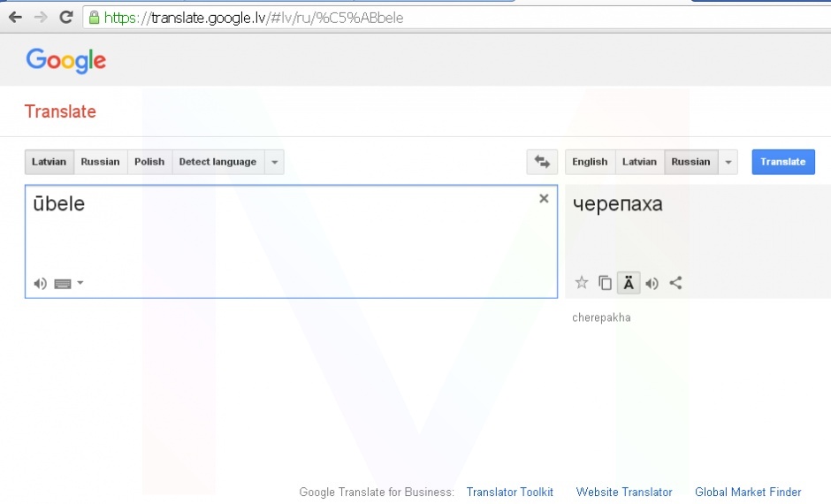This screenshot has height=504, width=831.
Task: Play translated text audio speaker icon
Action: pyautogui.click(x=652, y=283)
